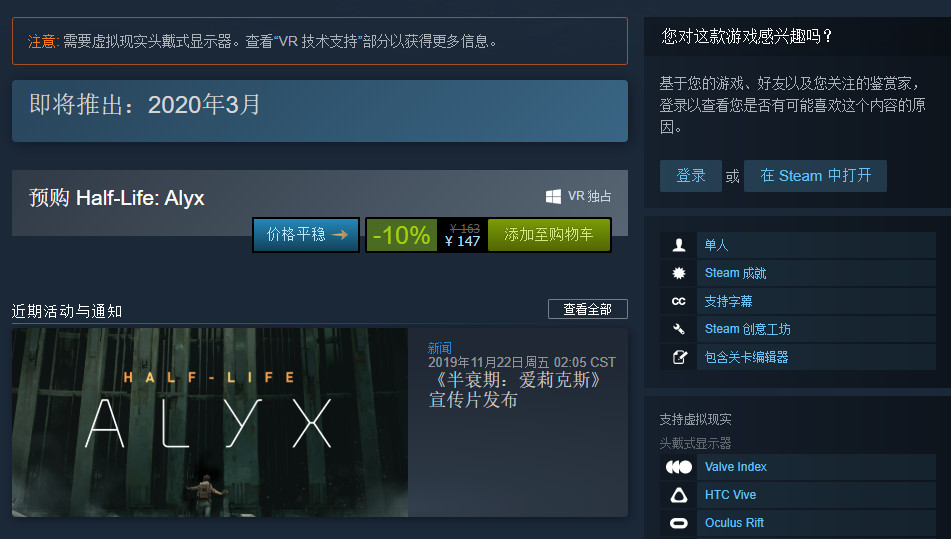Image resolution: width=951 pixels, height=539 pixels.
Task: Click the -10% discount badge
Action: pos(402,235)
